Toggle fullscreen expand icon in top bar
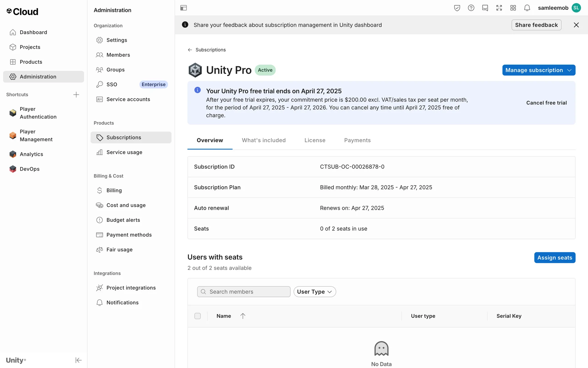The height and width of the screenshot is (368, 588). pos(499,8)
